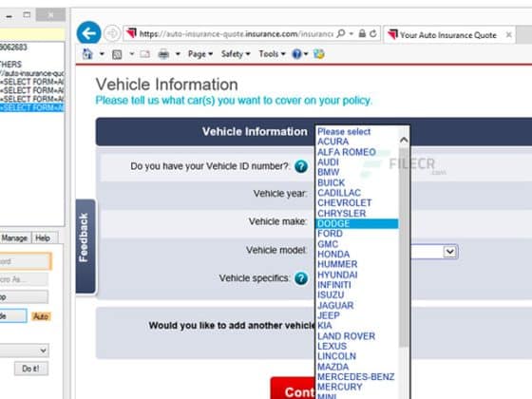Select ACURA in make list
The width and height of the screenshot is (532, 399).
tap(332, 142)
